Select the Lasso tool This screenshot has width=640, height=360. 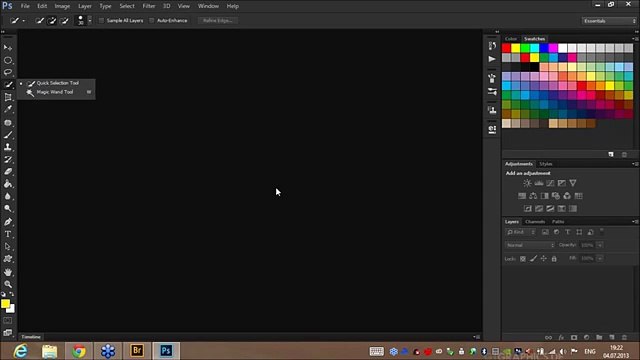pos(8,72)
